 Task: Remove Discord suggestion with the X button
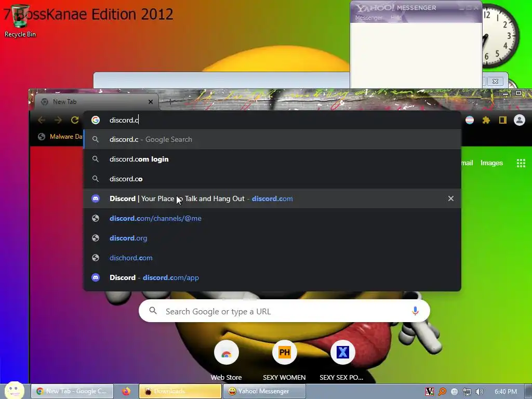pyautogui.click(x=450, y=198)
